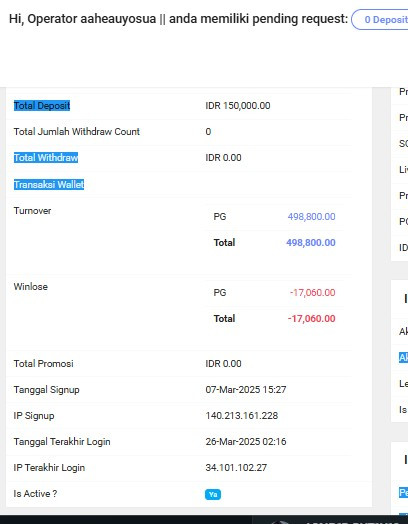
Task: Click the 0 Deposit pending request button
Action: click(380, 19)
